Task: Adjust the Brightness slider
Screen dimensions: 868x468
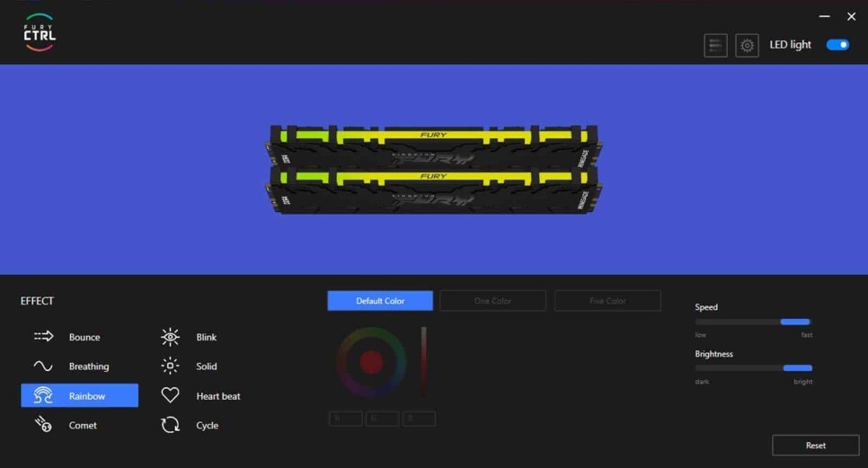Action: [x=753, y=368]
